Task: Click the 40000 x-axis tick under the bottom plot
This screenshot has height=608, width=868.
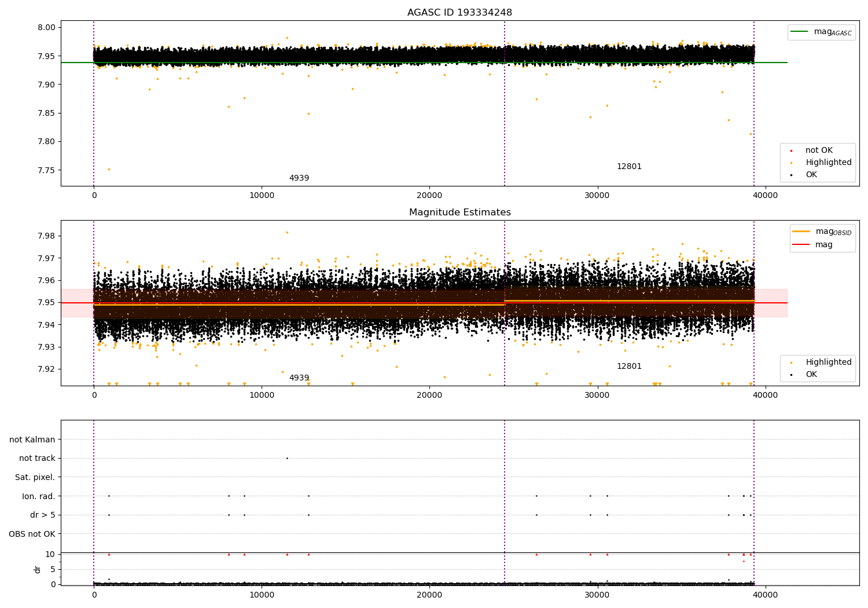Action: click(x=766, y=595)
